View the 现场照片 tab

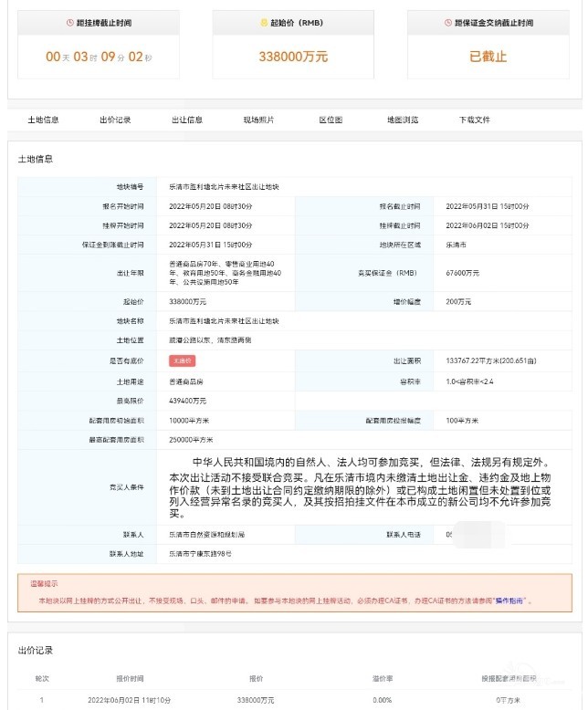(x=258, y=120)
